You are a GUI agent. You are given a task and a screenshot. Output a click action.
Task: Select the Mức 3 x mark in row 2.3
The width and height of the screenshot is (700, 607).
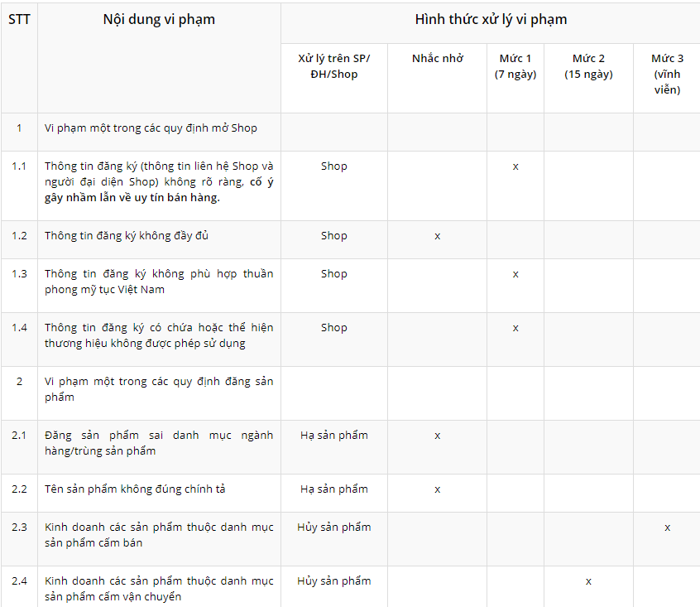click(x=667, y=528)
